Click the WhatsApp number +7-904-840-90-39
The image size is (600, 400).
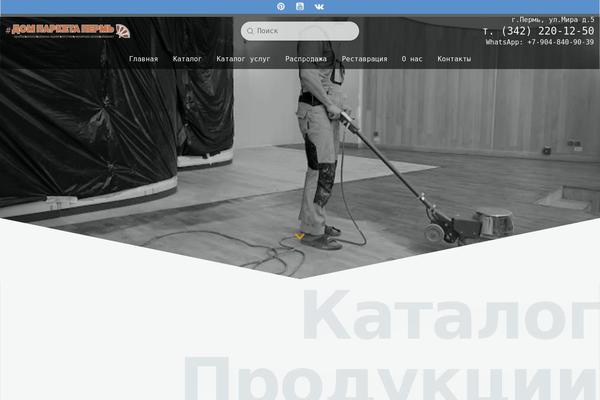(540, 42)
